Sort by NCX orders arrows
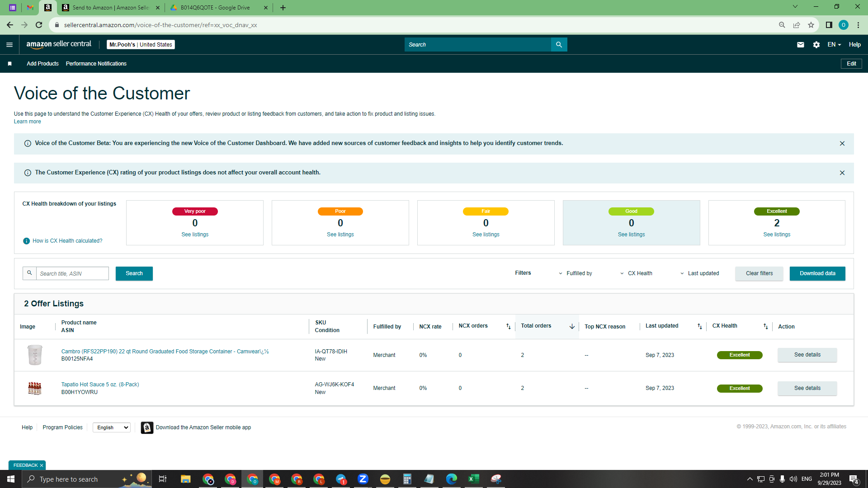The width and height of the screenshot is (868, 488). click(508, 327)
